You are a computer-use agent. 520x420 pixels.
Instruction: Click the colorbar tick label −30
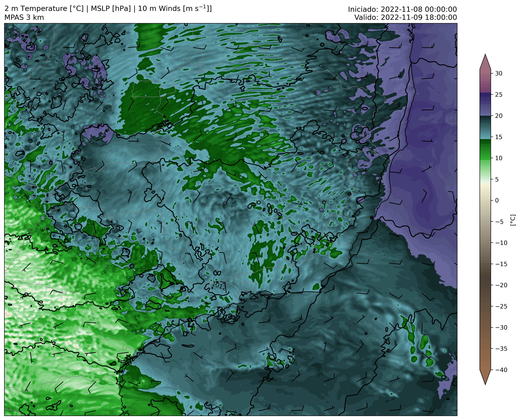tap(501, 327)
